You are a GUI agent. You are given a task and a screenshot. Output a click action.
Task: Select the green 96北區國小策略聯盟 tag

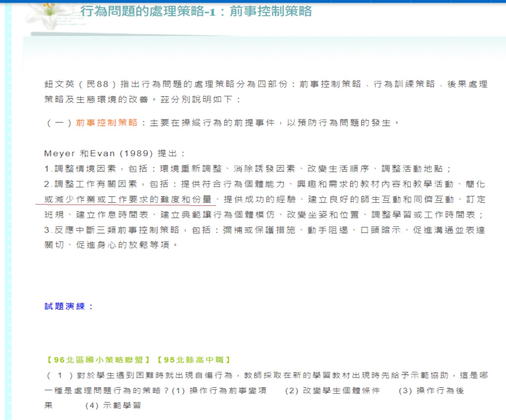tap(98, 360)
